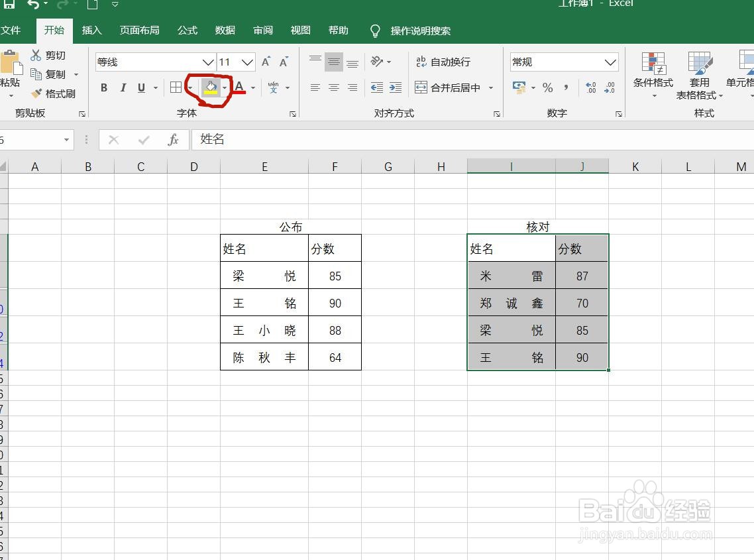Switch to the 页面布局 tab
754x560 pixels.
click(139, 30)
